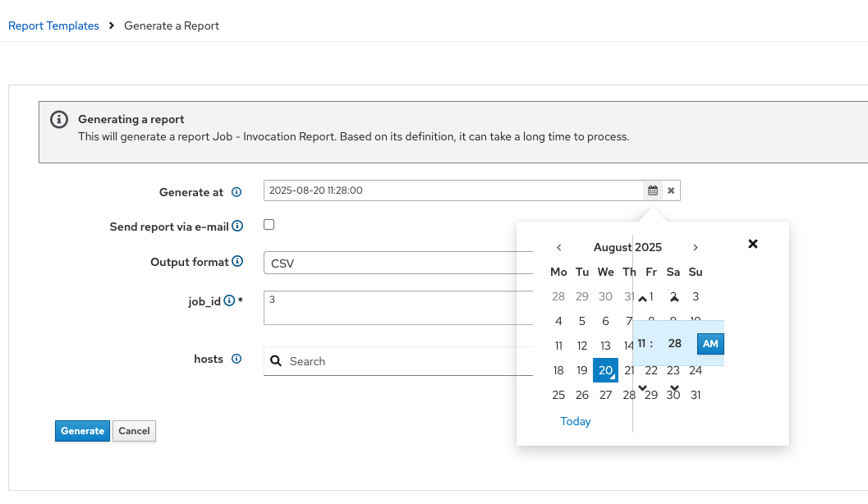Image resolution: width=868 pixels, height=504 pixels.
Task: Clear the Generate at date field
Action: pyautogui.click(x=671, y=190)
